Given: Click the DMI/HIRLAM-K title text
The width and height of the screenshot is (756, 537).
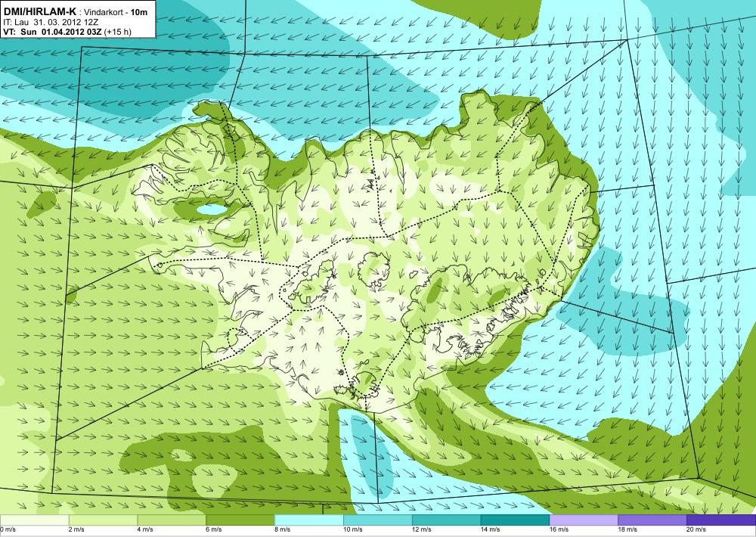Looking at the screenshot, I should pyautogui.click(x=39, y=12).
